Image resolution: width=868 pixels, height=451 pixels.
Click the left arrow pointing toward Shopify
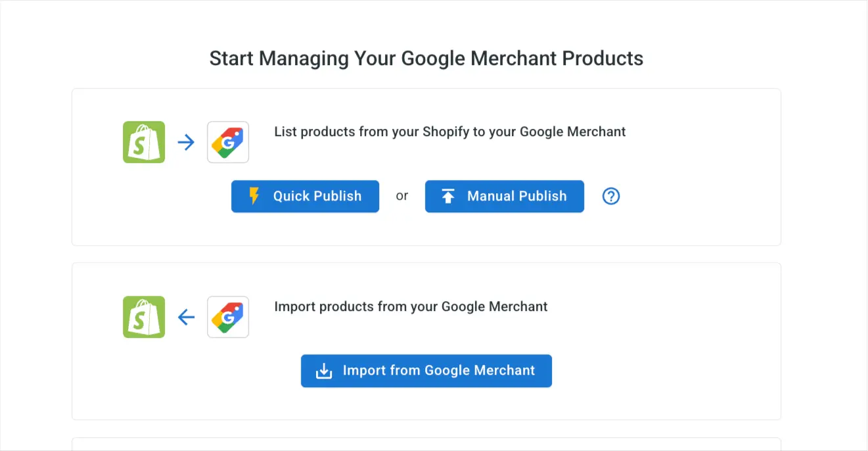point(186,318)
